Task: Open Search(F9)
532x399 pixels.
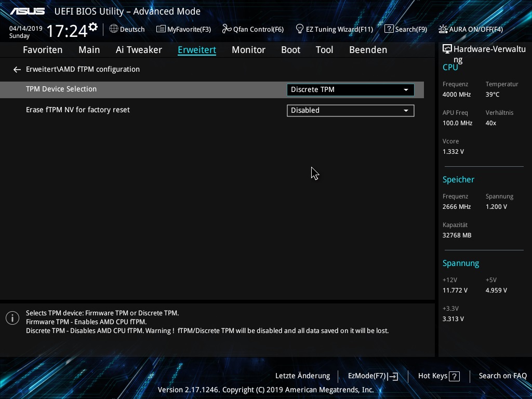Action: 406,29
